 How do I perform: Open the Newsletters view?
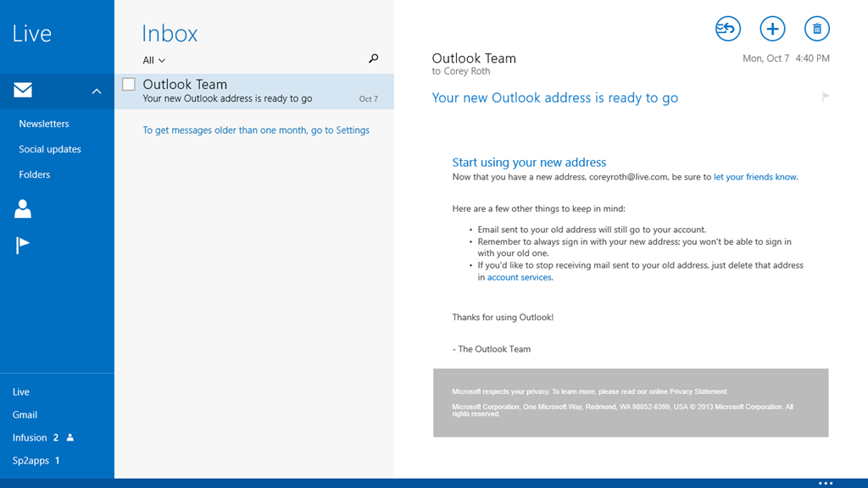click(44, 124)
